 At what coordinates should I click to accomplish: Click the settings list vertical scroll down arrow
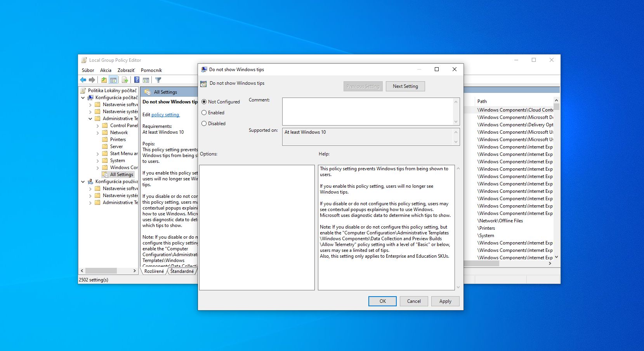pos(556,257)
